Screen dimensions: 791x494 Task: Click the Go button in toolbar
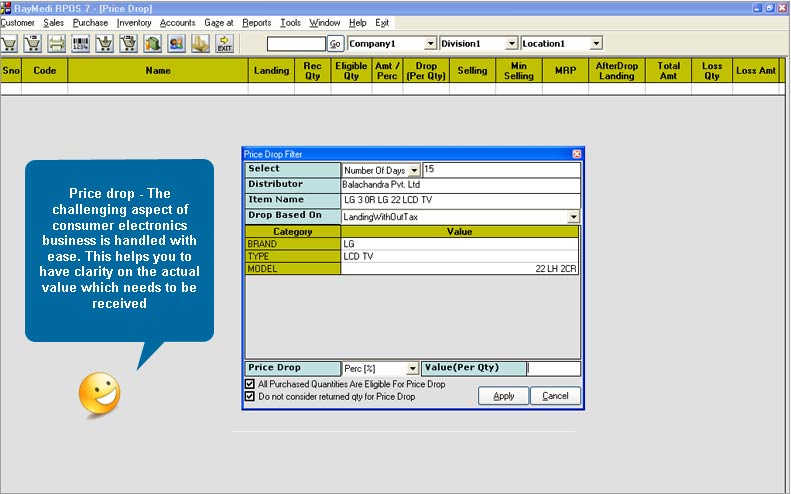coord(335,44)
